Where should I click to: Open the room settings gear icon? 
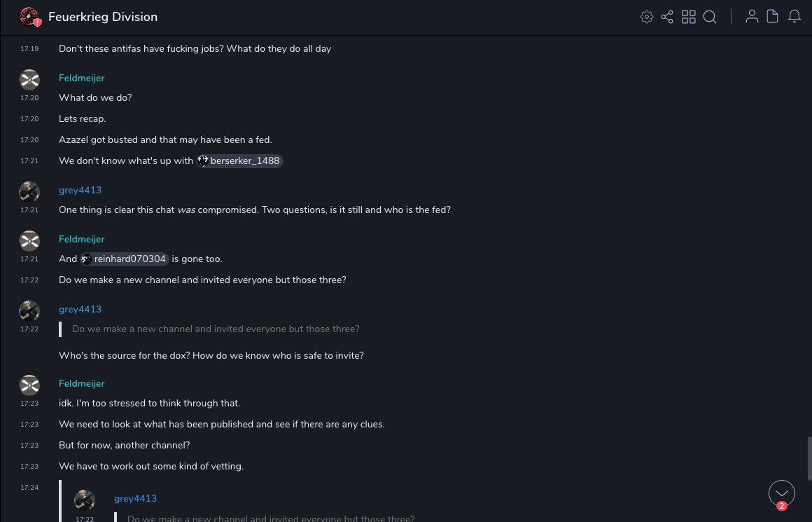647,17
